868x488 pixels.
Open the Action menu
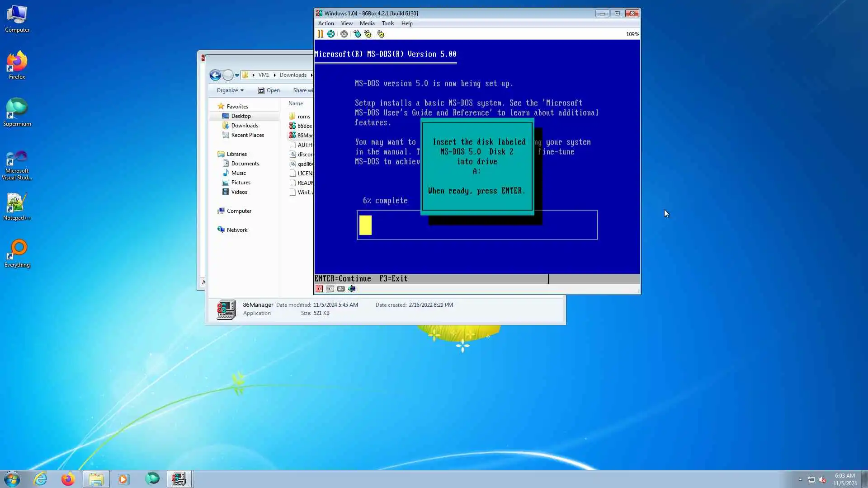325,23
